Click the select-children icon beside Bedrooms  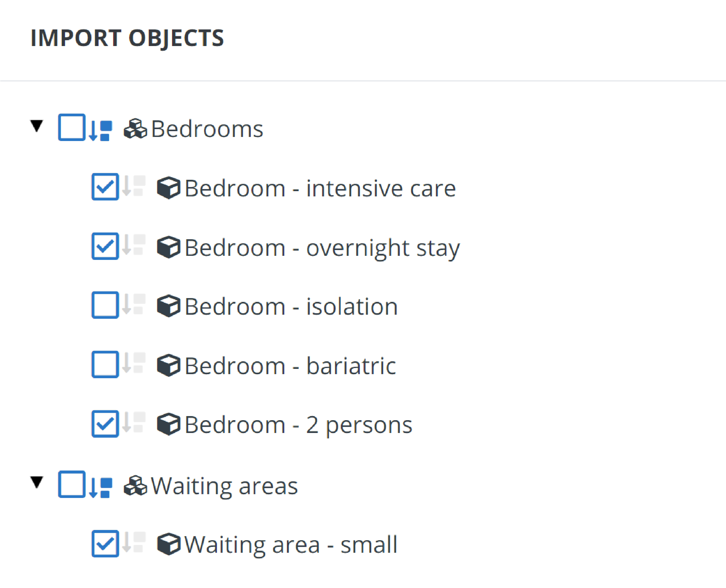pos(101,131)
